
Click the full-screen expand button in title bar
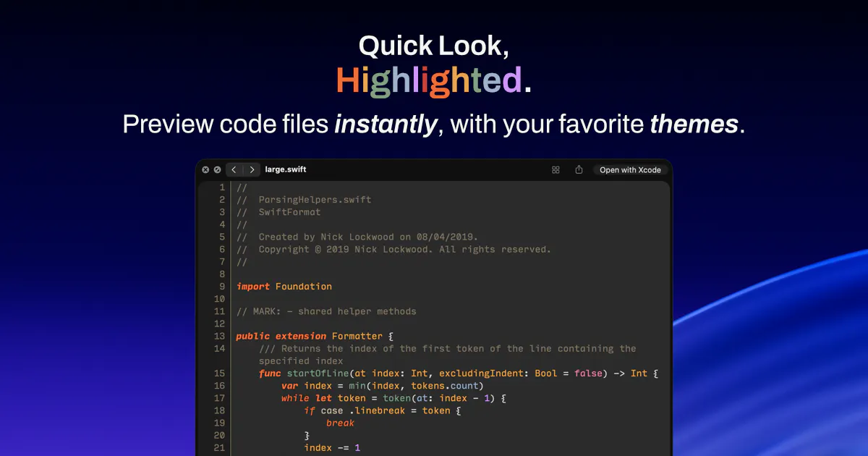[x=217, y=170]
